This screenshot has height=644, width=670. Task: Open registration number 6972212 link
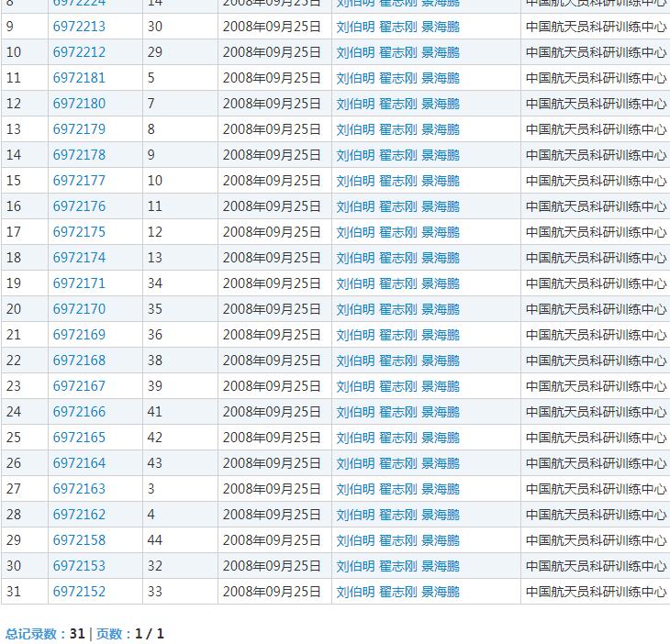point(79,52)
